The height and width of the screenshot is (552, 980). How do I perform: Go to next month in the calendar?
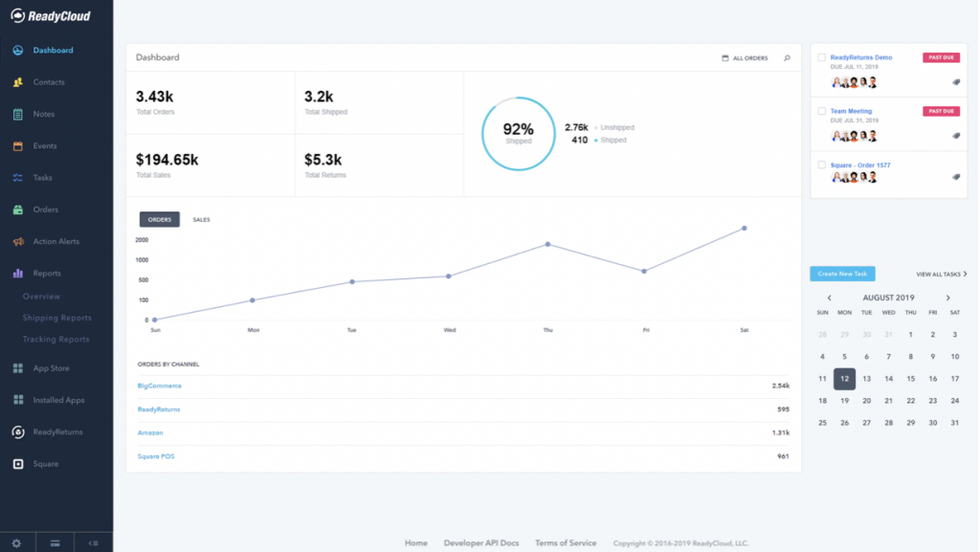[x=947, y=298]
